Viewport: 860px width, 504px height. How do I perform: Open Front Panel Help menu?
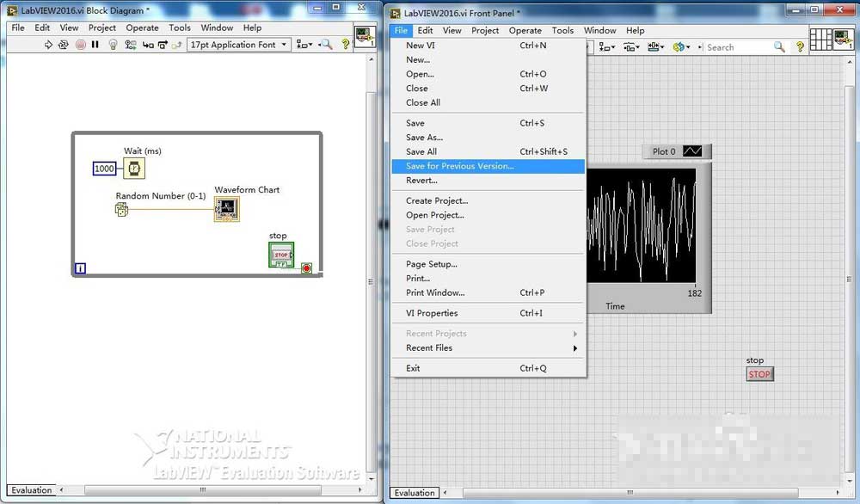[x=636, y=31]
